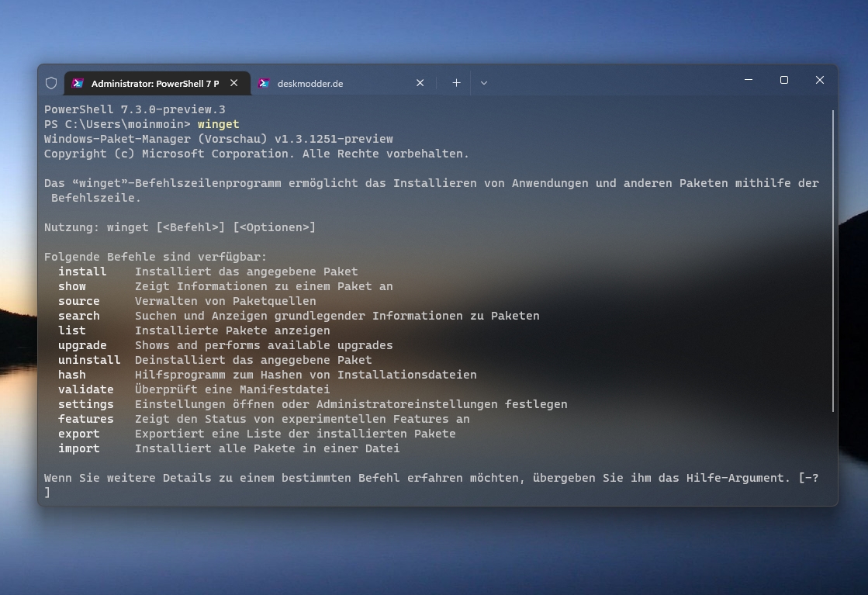This screenshot has height=595, width=868.
Task: Switch to the Administrator: PowerShell 7 tab
Action: 157,83
